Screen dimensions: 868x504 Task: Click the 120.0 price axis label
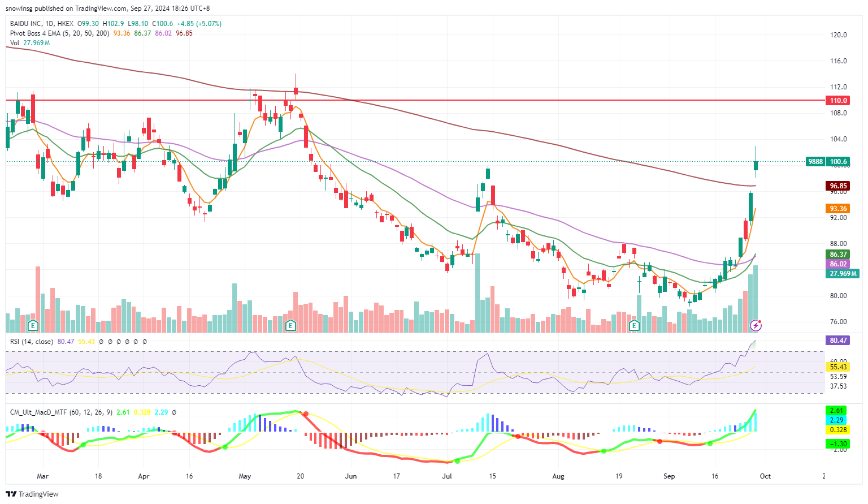tap(838, 35)
